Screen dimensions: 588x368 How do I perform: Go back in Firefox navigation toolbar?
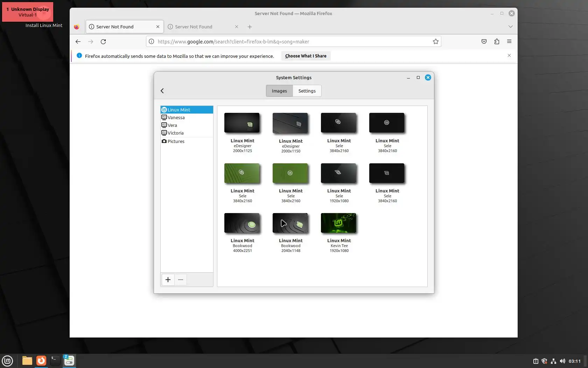pyautogui.click(x=78, y=41)
